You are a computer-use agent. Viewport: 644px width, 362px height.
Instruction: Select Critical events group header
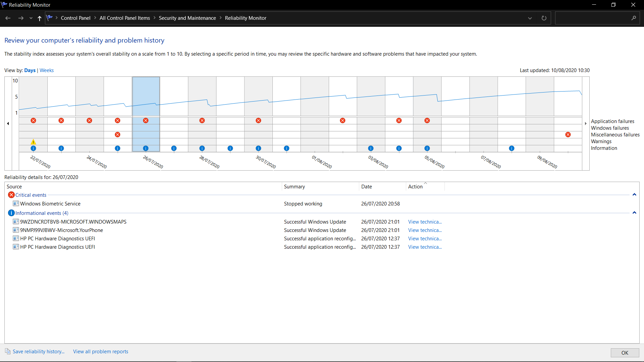[x=31, y=195]
